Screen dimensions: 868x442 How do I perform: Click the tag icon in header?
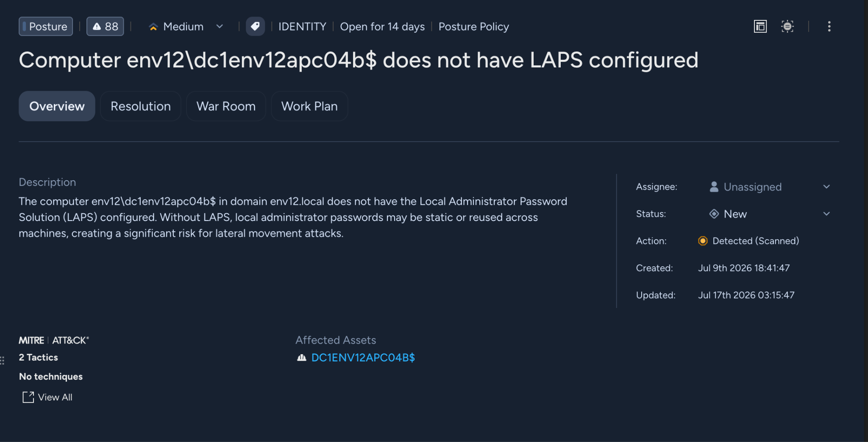255,26
